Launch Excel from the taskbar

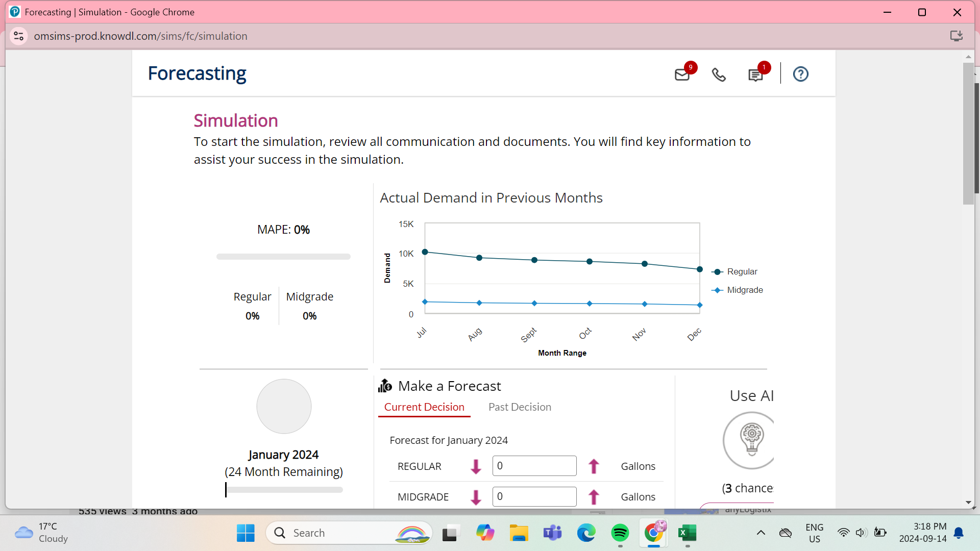click(687, 533)
